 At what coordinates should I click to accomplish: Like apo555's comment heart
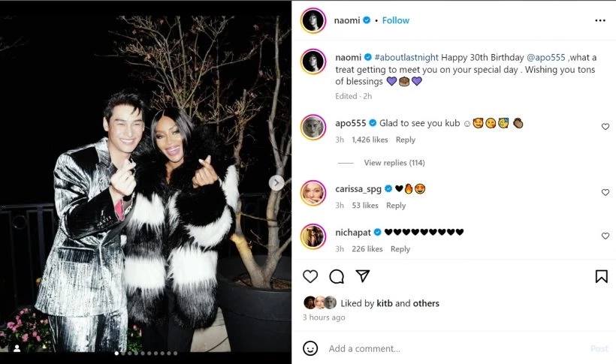pos(605,126)
